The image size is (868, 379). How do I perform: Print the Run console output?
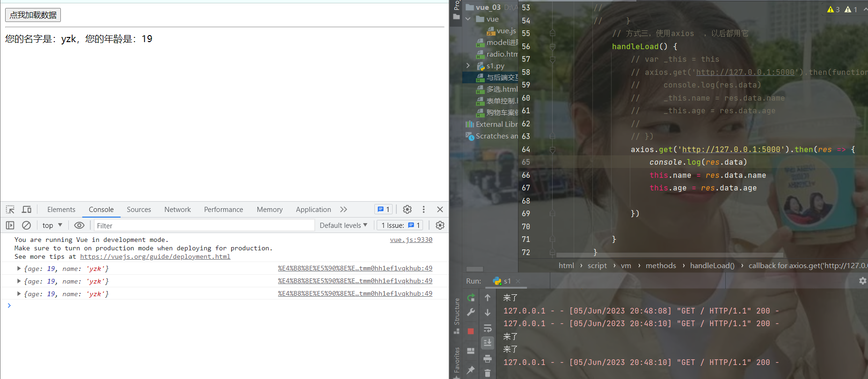tap(488, 358)
